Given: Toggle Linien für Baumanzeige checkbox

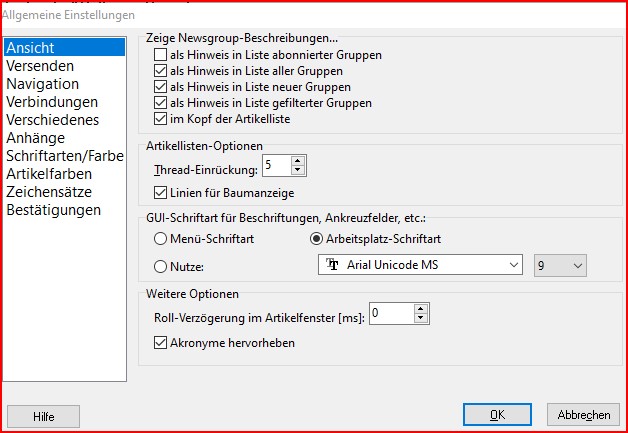Looking at the screenshot, I should [x=160, y=193].
